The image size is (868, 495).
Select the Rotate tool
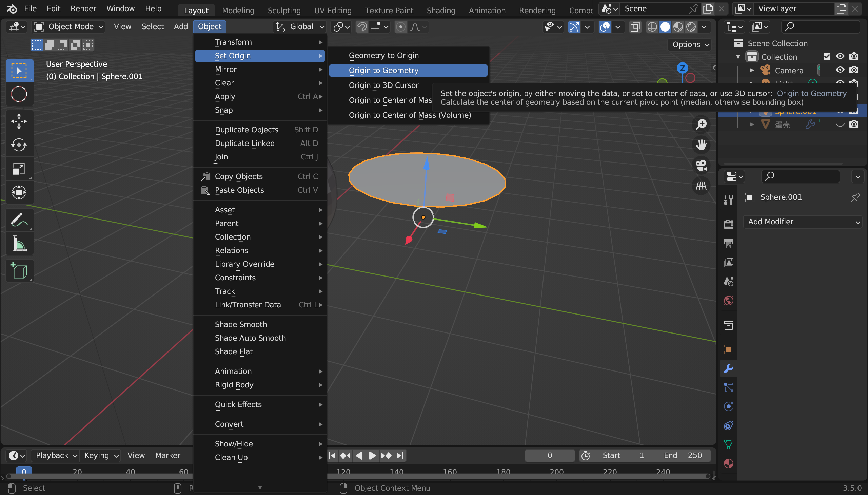pos(19,145)
